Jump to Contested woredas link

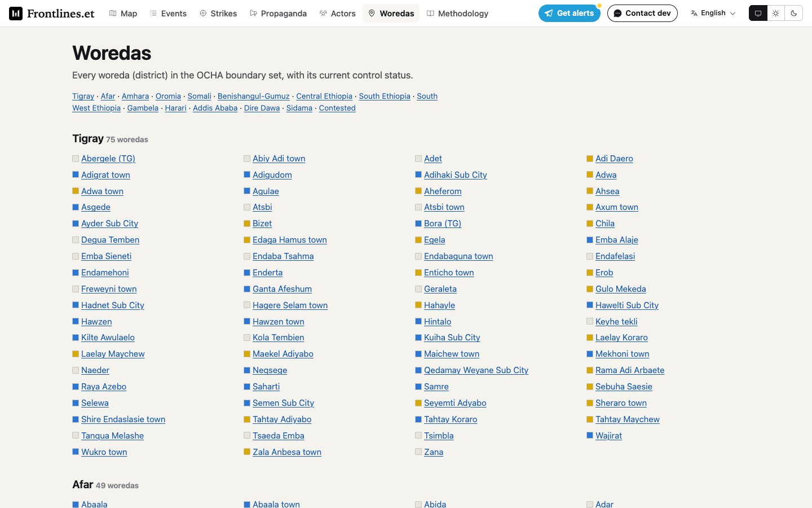[337, 108]
